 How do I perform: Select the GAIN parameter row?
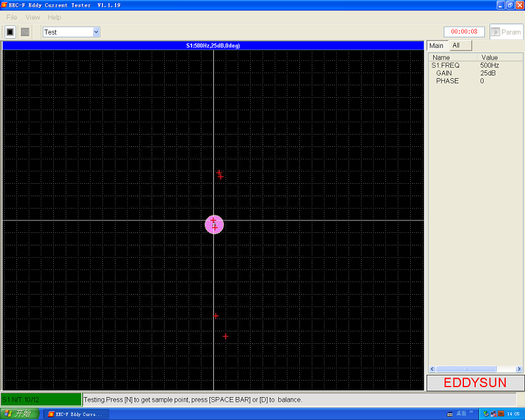pos(475,73)
